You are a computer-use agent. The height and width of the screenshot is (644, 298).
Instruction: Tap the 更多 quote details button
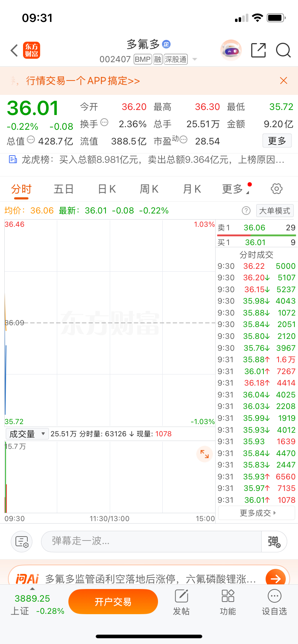pos(277,141)
